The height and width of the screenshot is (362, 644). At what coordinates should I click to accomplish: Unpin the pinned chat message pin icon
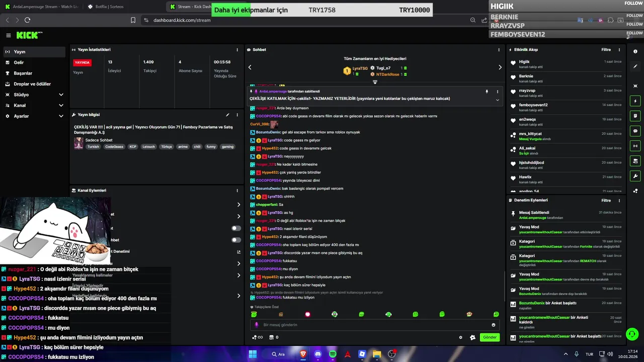(x=487, y=92)
